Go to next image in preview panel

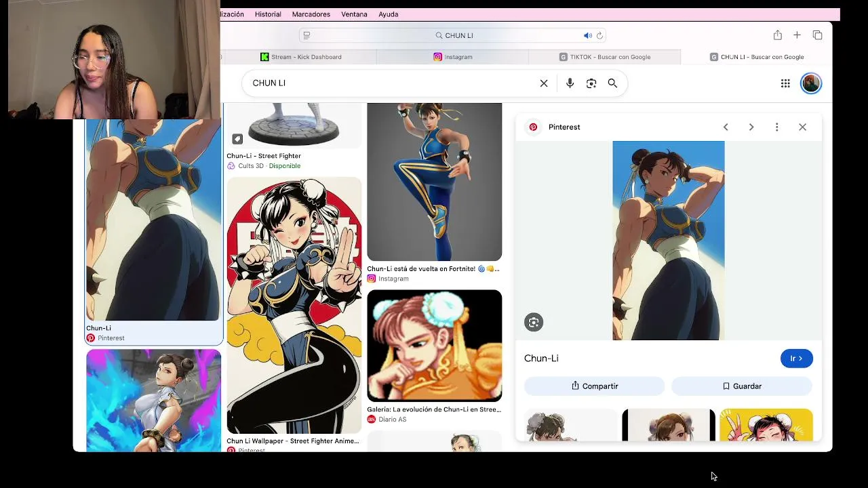tap(751, 127)
